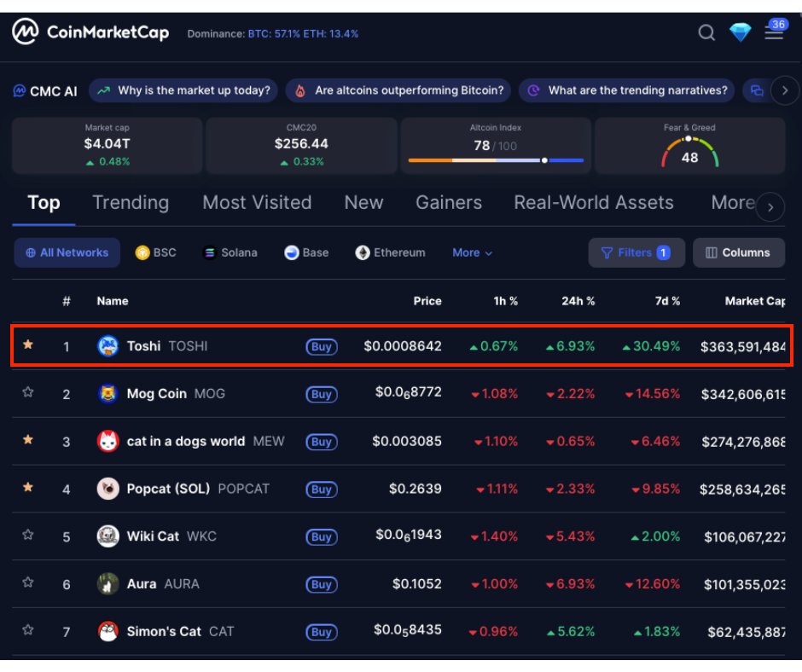Ask why is the market up today

pos(183,90)
